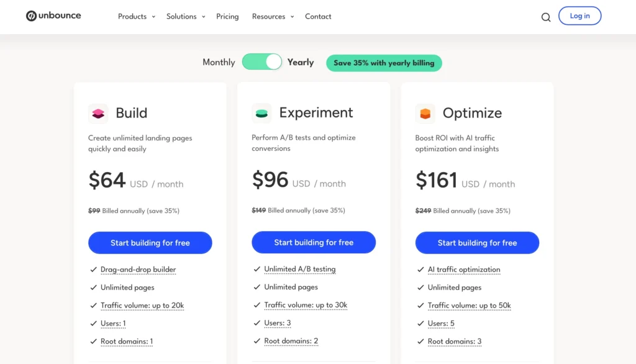Click the green Experiment plan icon

261,113
